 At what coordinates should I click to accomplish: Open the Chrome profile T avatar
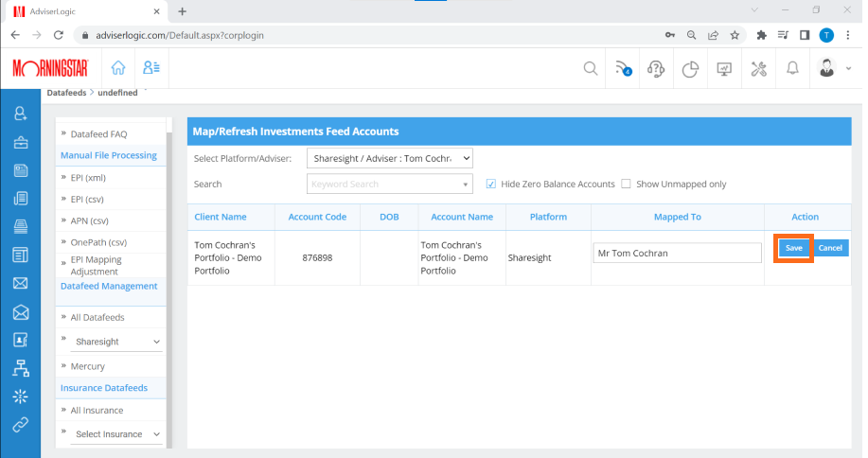826,35
